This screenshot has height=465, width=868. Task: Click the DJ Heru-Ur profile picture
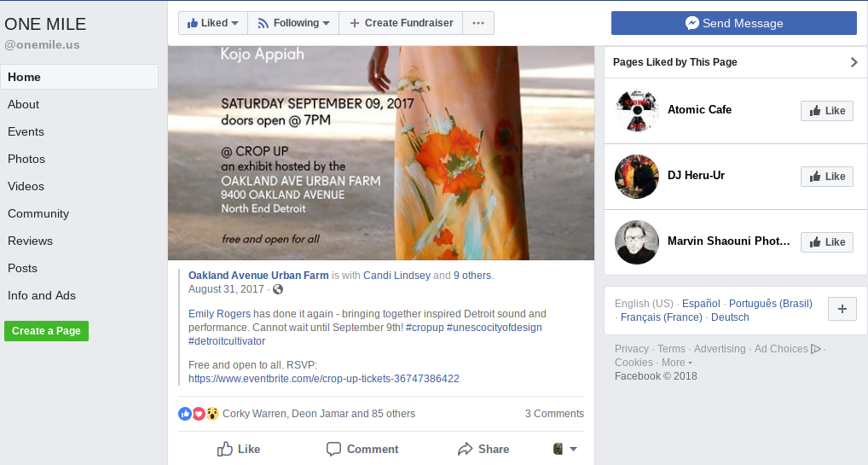637,177
